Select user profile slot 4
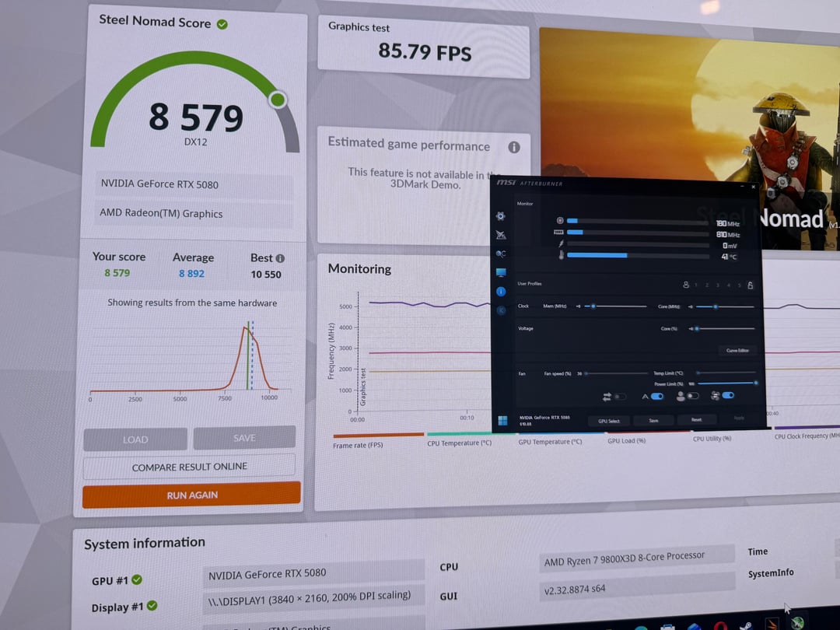Viewport: 840px width, 630px height. [x=729, y=285]
